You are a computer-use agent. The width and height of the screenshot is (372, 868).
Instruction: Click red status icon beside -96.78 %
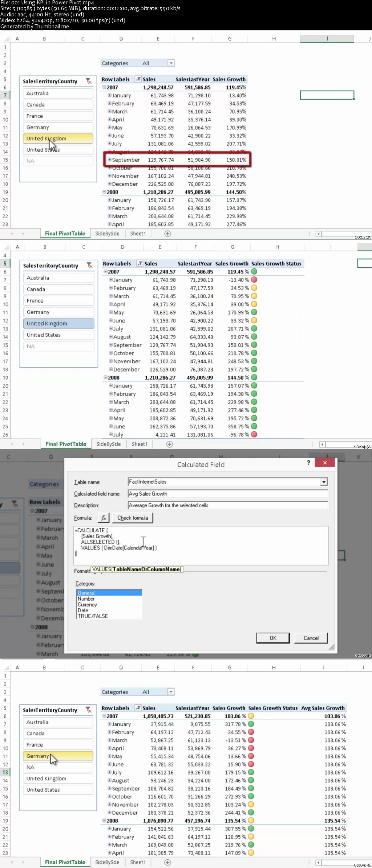coord(254,435)
